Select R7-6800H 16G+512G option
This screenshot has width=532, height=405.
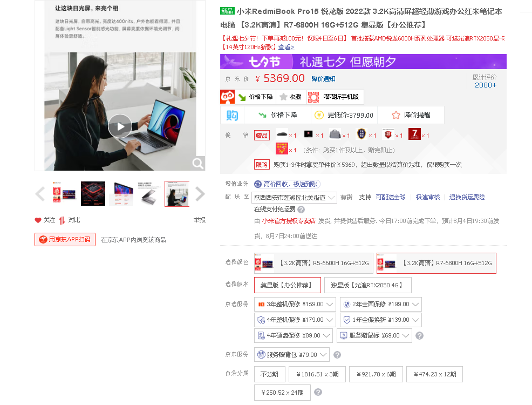436,263
